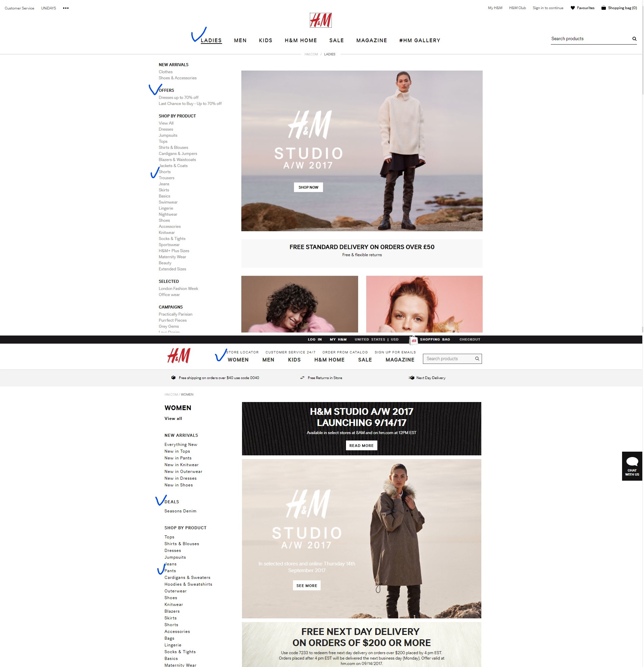The height and width of the screenshot is (667, 644).
Task: Click the READ MORE button
Action: 361,446
